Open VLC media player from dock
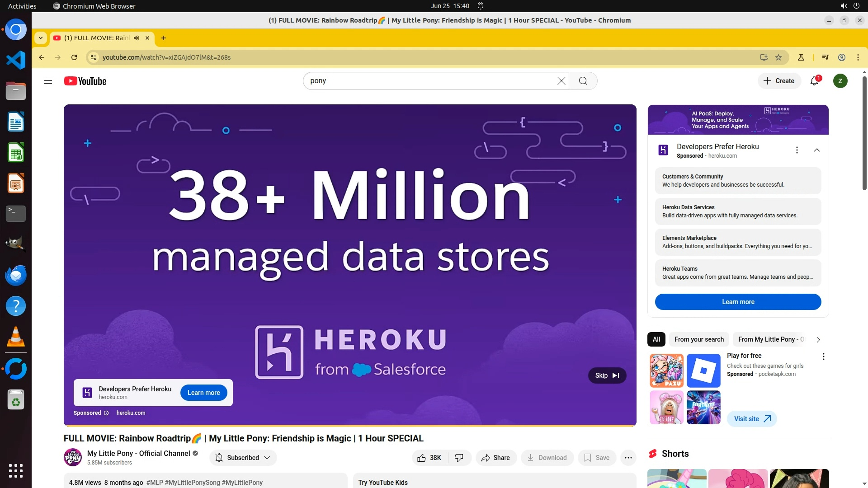868x488 pixels. tap(16, 337)
